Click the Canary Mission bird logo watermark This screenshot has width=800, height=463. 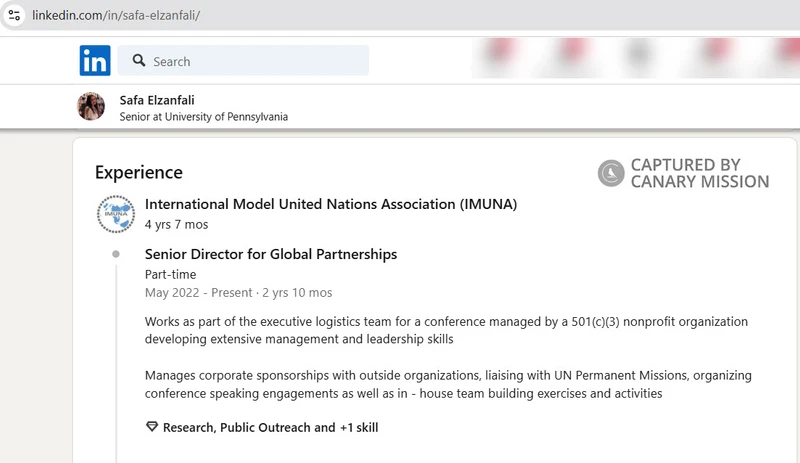tap(611, 173)
